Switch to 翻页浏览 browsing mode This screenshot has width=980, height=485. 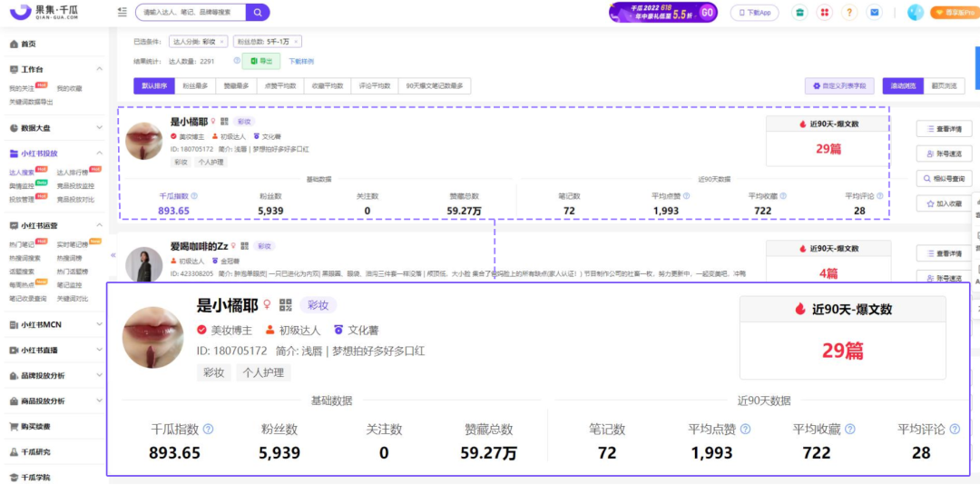coord(944,85)
